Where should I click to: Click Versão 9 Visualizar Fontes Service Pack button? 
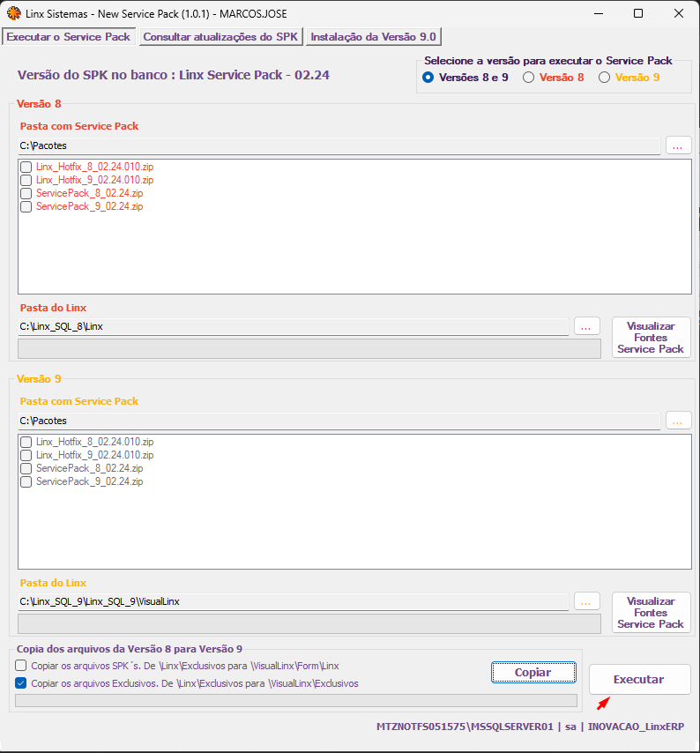[651, 612]
